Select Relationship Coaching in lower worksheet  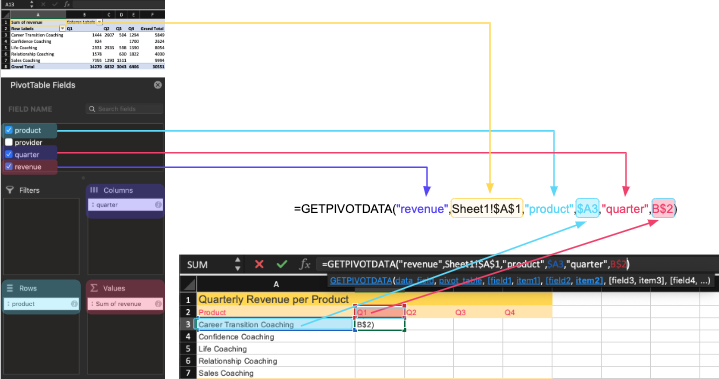[x=276, y=361]
